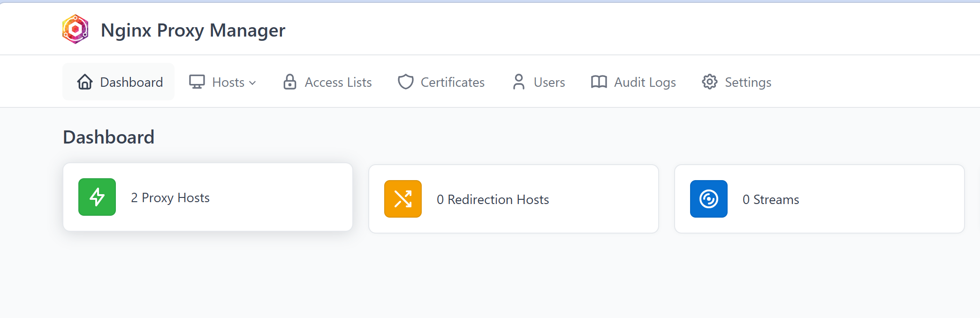Go to the Certificates menu label
Screen dimensions: 980x318
coord(452,82)
